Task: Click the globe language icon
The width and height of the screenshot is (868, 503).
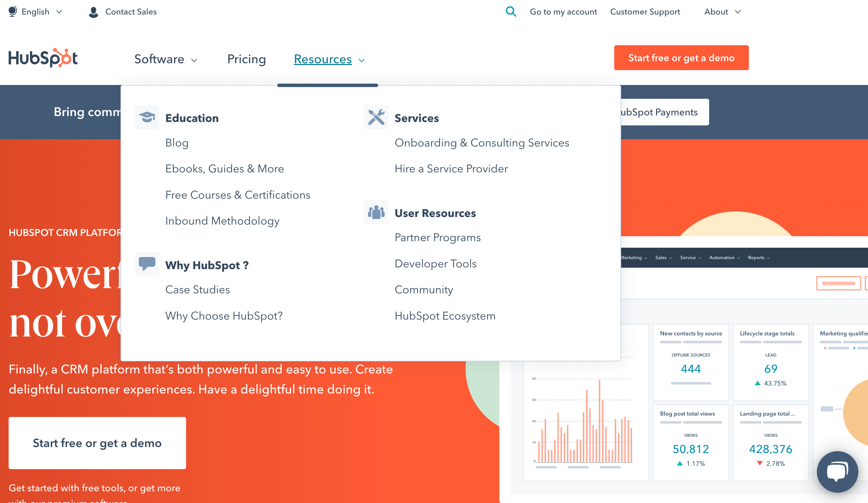Action: coord(12,12)
